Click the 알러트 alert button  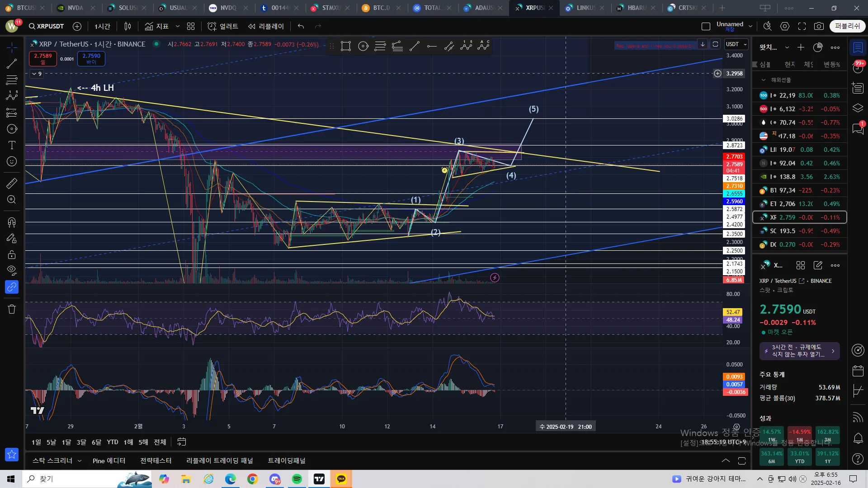[223, 26]
